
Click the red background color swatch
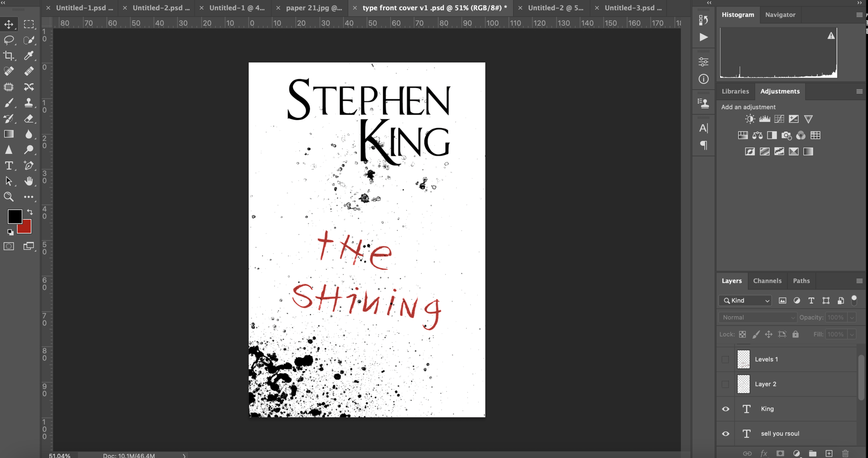tap(26, 229)
